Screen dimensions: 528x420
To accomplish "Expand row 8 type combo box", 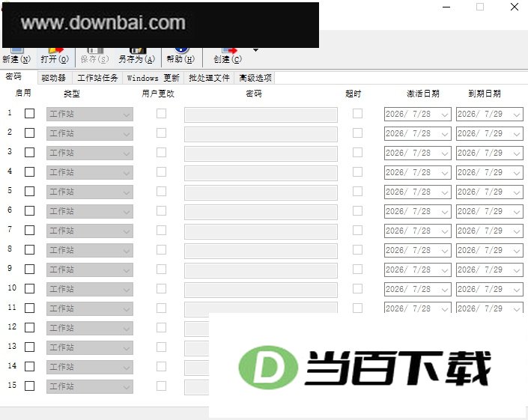I will (90, 250).
